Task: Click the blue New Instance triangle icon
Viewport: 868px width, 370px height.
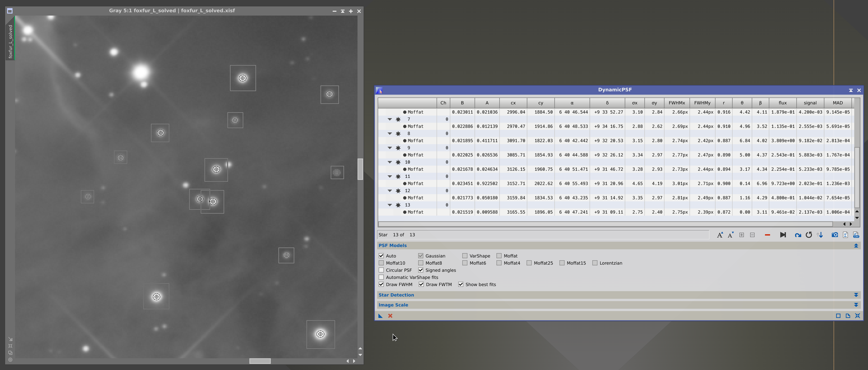Action: [380, 316]
